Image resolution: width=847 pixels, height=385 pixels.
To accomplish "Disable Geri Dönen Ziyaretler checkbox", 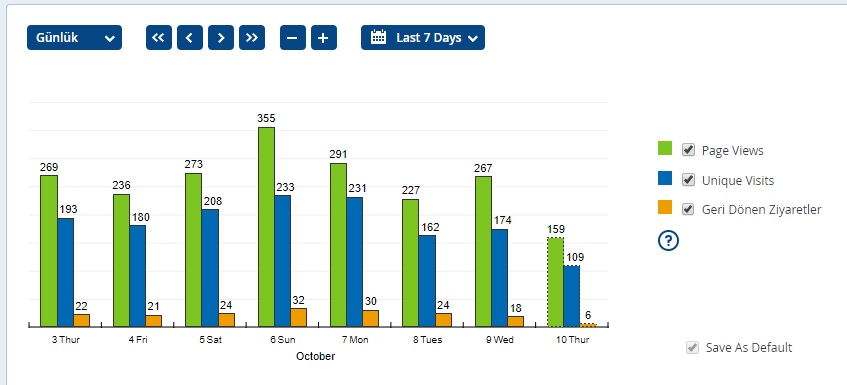I will tap(688, 209).
